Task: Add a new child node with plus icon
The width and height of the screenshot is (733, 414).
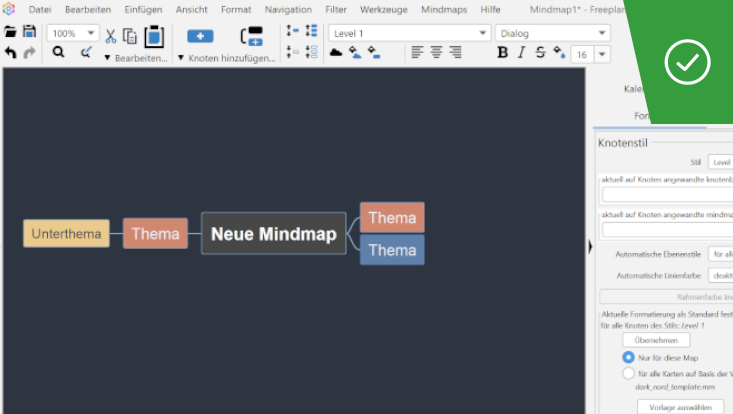Action: [200, 36]
